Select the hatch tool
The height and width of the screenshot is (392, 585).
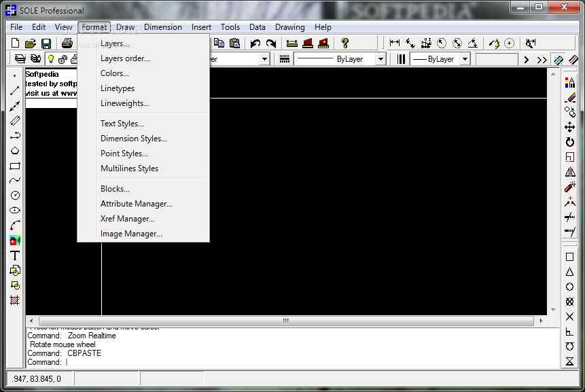[x=14, y=300]
